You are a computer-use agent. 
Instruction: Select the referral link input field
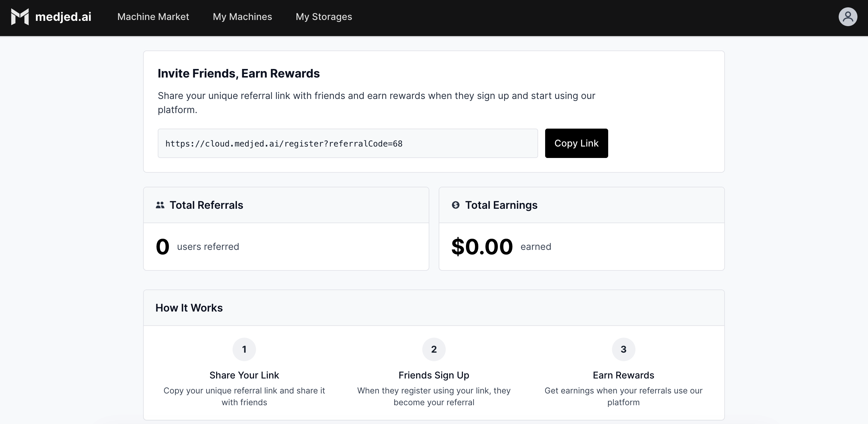click(348, 143)
